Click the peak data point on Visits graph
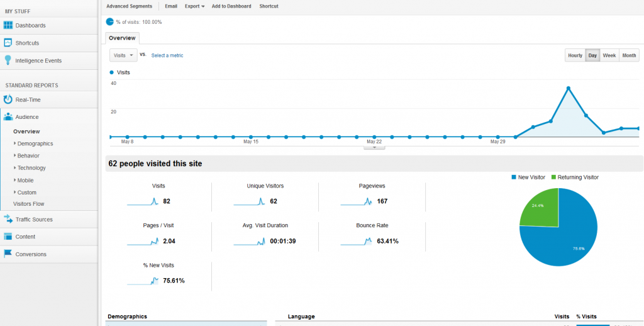Screen dimensions: 644x326 click(x=568, y=88)
